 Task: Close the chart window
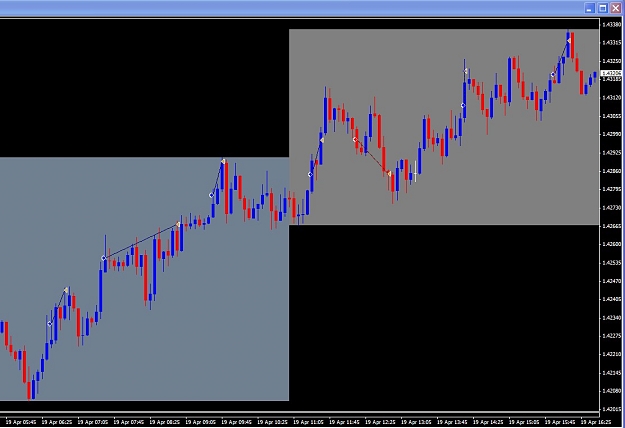click(616, 8)
